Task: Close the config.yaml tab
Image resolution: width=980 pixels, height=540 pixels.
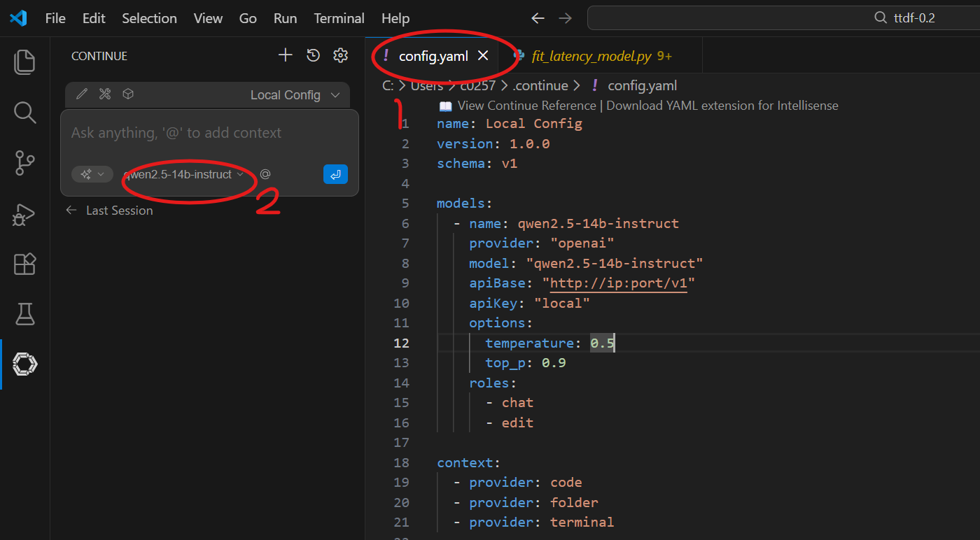Action: 483,56
